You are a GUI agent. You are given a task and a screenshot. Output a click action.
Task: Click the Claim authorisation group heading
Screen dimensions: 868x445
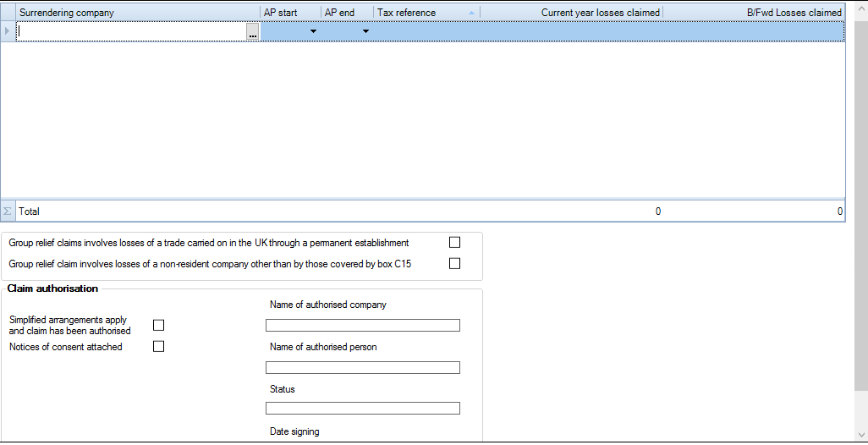coord(53,288)
